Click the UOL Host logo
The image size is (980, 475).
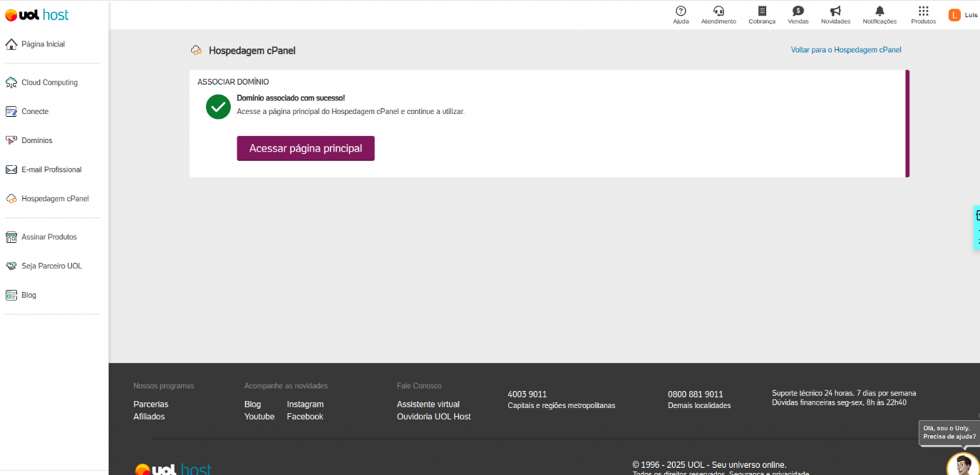click(36, 14)
